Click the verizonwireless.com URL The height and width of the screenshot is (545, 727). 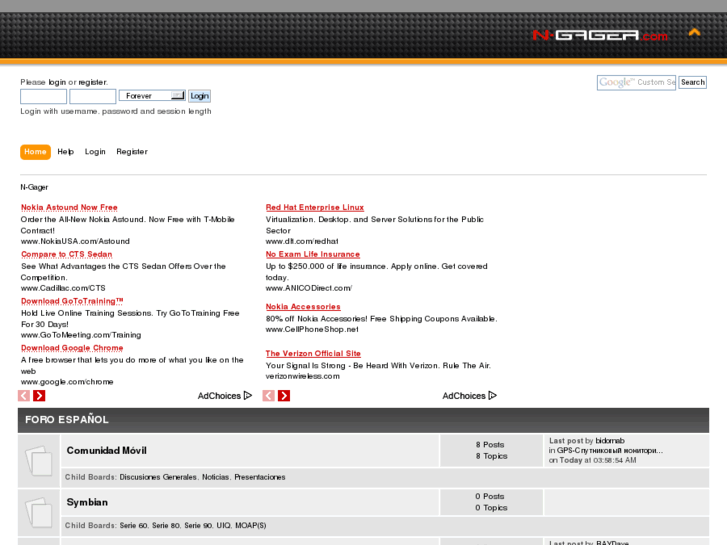pos(303,376)
